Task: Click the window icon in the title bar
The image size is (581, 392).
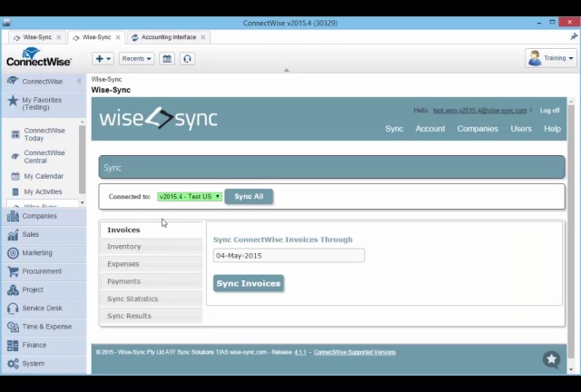Action: [x=6, y=23]
